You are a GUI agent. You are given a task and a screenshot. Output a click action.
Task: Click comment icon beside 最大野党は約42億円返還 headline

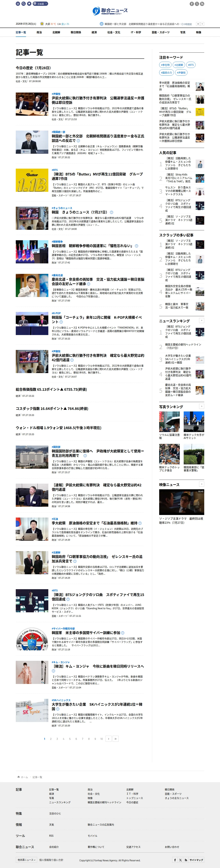[x=72, y=360]
